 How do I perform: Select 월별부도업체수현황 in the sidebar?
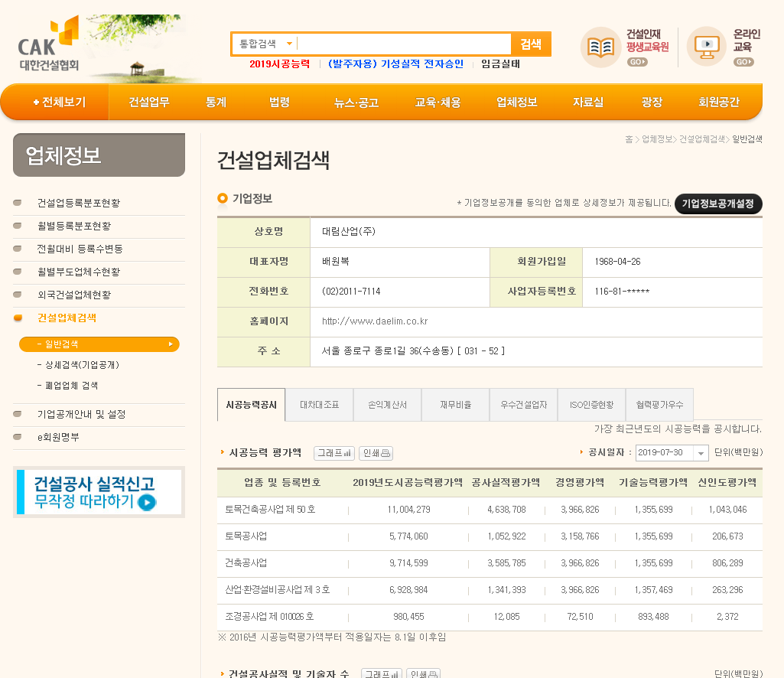coord(79,272)
